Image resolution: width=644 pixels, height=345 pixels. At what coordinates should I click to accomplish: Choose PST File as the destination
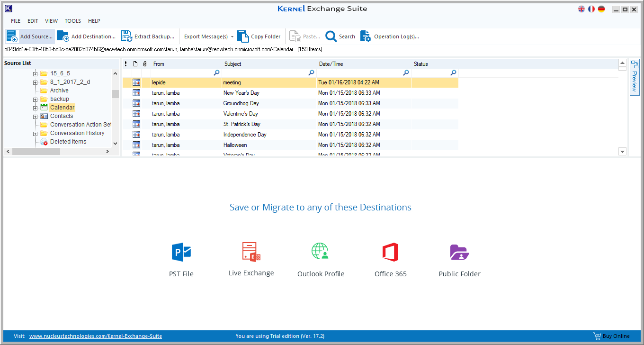181,252
